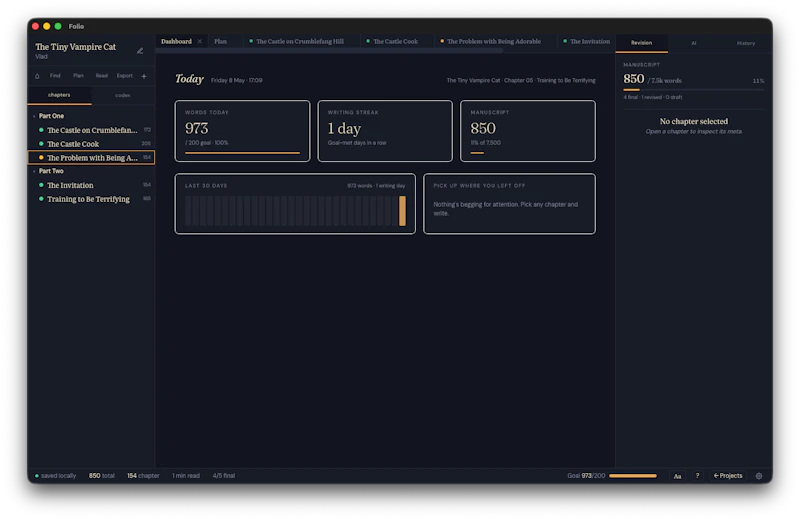Click the saved locally status text
800x520 pixels.
tap(58, 476)
